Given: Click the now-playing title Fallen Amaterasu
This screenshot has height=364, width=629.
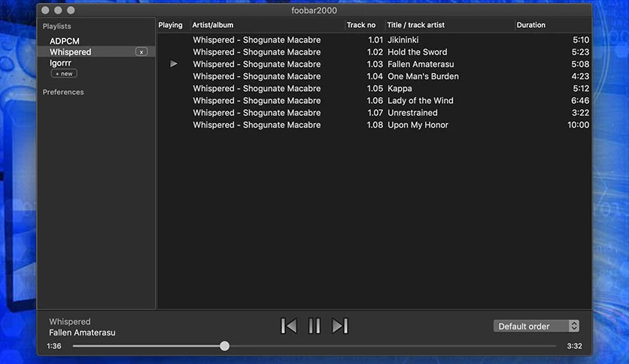Looking at the screenshot, I should (x=82, y=332).
